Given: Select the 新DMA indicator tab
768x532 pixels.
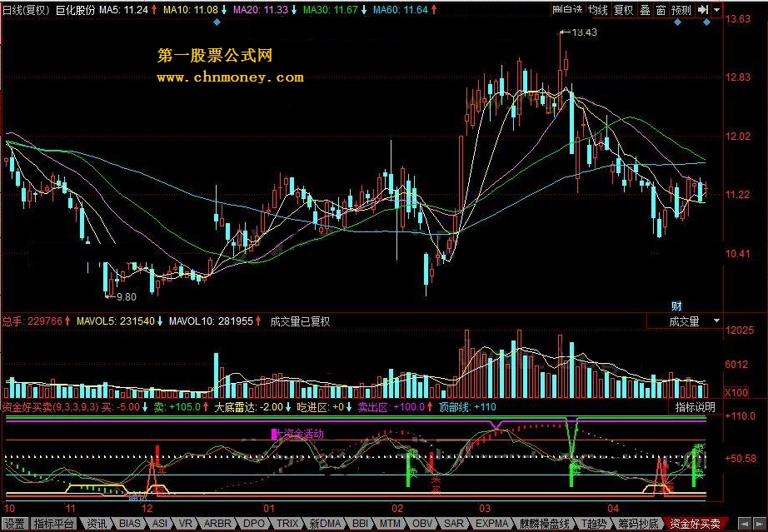Looking at the screenshot, I should (325, 524).
